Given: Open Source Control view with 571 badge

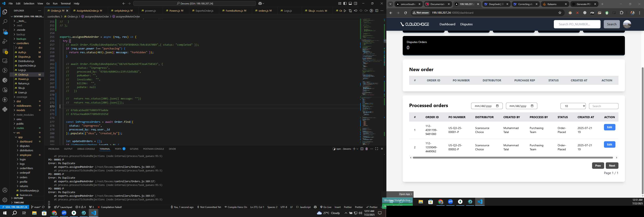Looking at the screenshot, I should click(x=5, y=32).
